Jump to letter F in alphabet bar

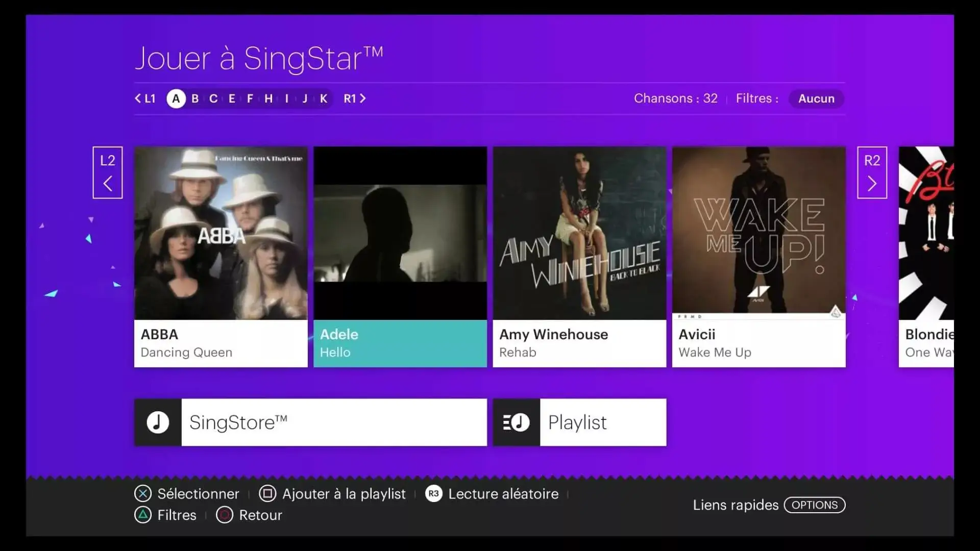pos(250,98)
